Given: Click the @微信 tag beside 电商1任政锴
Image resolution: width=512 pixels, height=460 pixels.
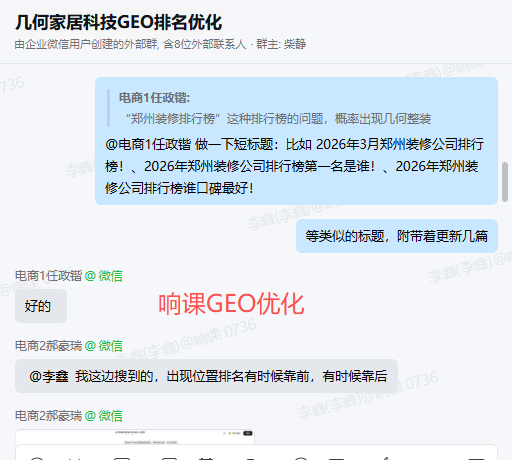Looking at the screenshot, I should pos(104,276).
